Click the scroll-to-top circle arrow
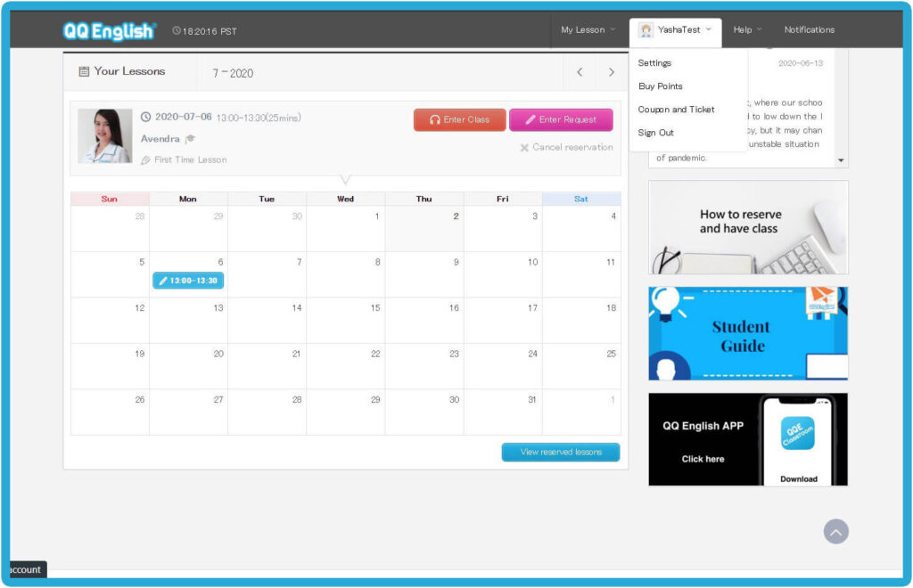Viewport: 913px width, 588px height. 835,532
